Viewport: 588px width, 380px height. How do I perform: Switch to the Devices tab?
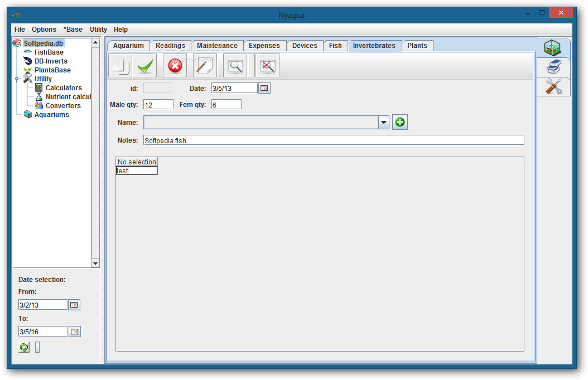[x=305, y=45]
